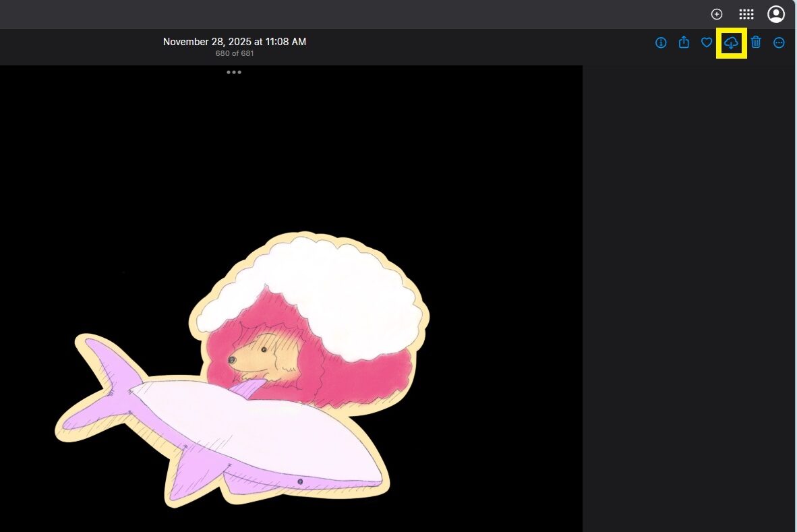Open the account profile menu
The height and width of the screenshot is (532, 797).
click(x=776, y=14)
